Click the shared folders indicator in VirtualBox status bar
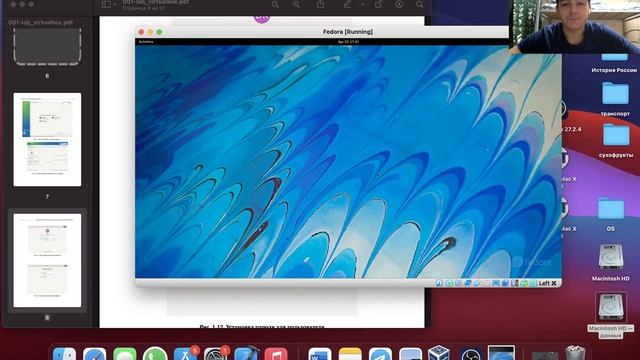The image size is (640, 360). [487, 283]
